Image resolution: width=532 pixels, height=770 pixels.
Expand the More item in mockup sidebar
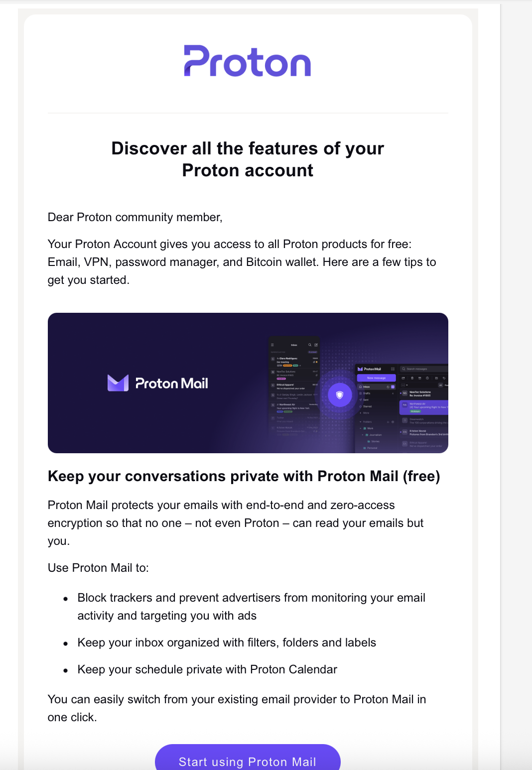pos(366,413)
